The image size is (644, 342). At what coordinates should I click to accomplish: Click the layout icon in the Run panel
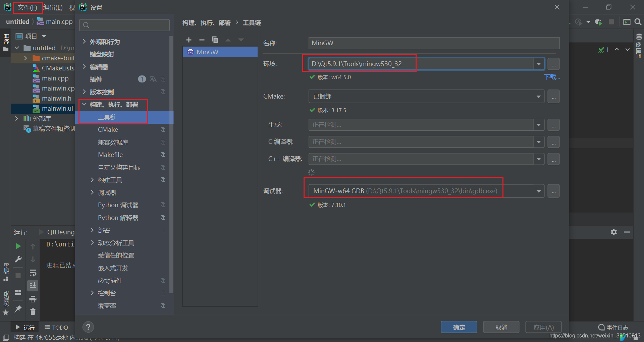pos(18,292)
